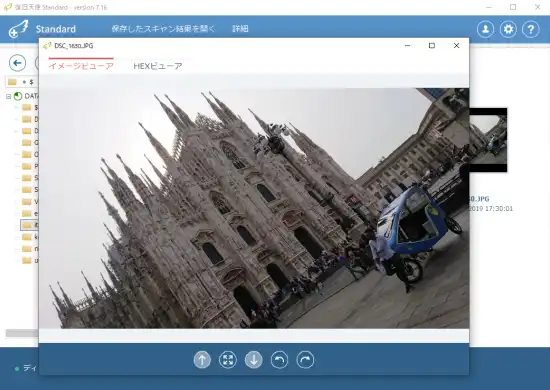Click 保存したスキャン結果を開く in header
The width and height of the screenshot is (550, 390).
click(163, 29)
